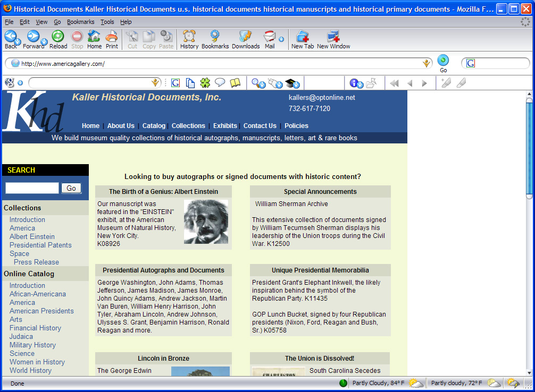Expand the Forward button history dropdown arrow
Image resolution: width=535 pixels, height=392 pixels.
click(x=44, y=41)
